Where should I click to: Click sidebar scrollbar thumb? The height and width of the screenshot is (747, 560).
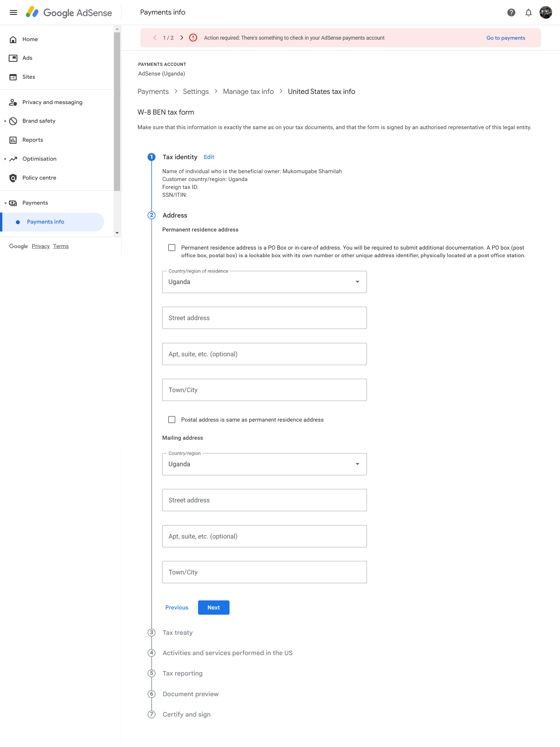117,111
